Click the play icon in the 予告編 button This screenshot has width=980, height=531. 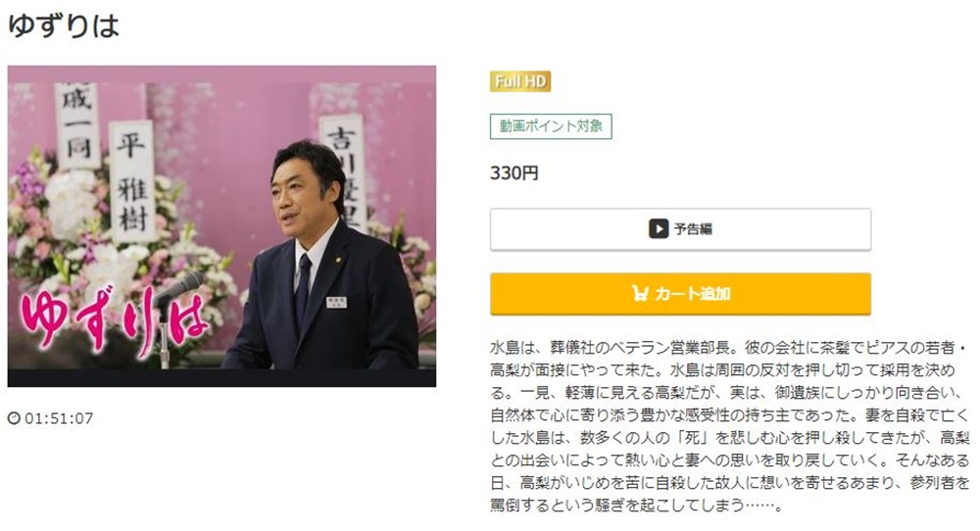coord(659,228)
